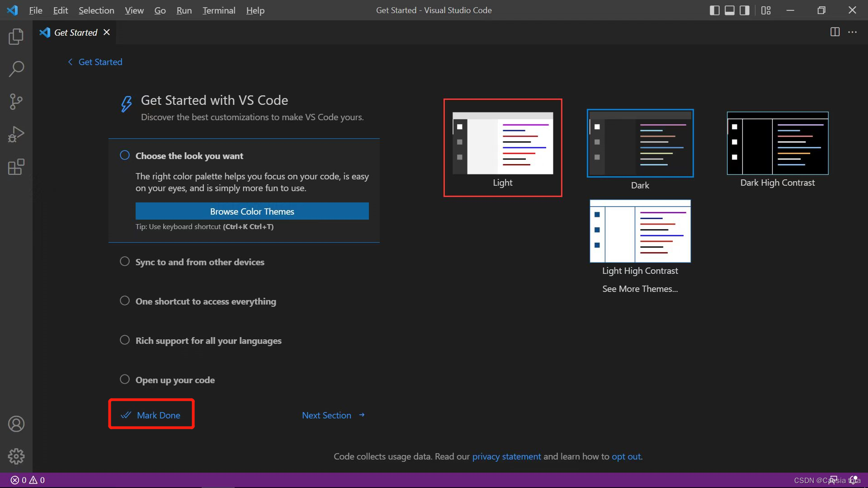This screenshot has width=868, height=488.
Task: Select 'Sync to and from other devices' radio button
Action: tap(124, 261)
